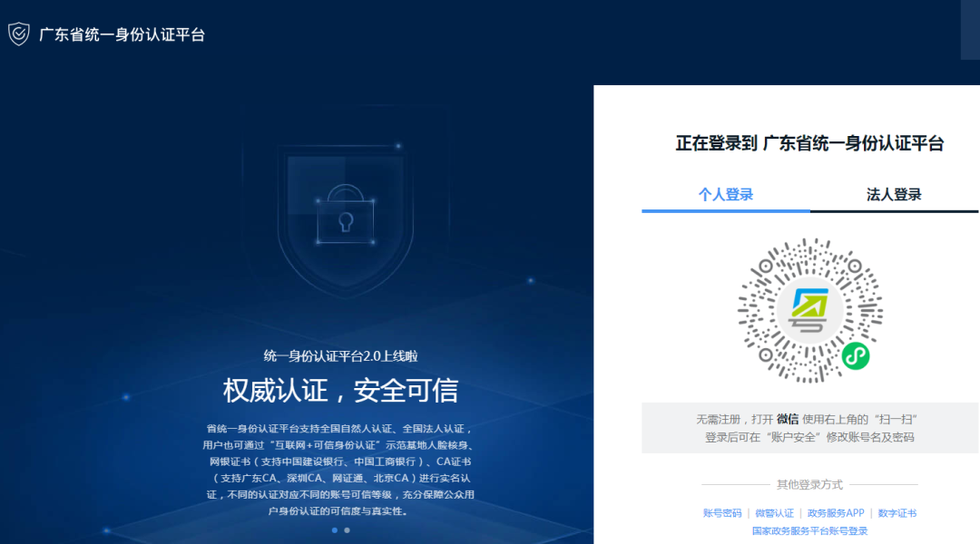
Task: Click the 无需注册，打开微信 instruction text
Action: [807, 419]
